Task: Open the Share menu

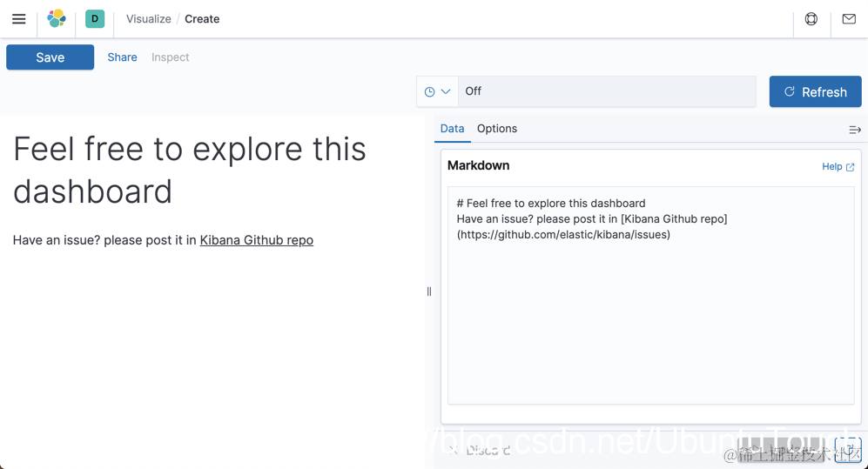Action: 123,57
